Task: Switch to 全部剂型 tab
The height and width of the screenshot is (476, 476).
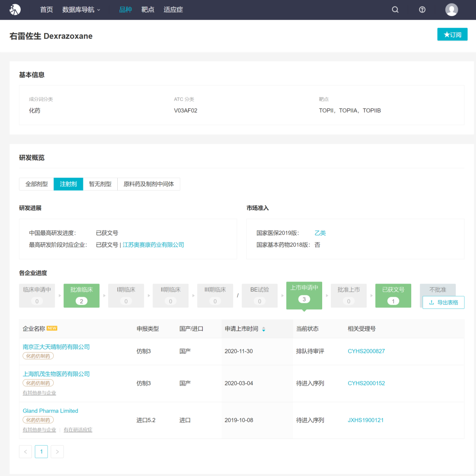Action: 37,184
